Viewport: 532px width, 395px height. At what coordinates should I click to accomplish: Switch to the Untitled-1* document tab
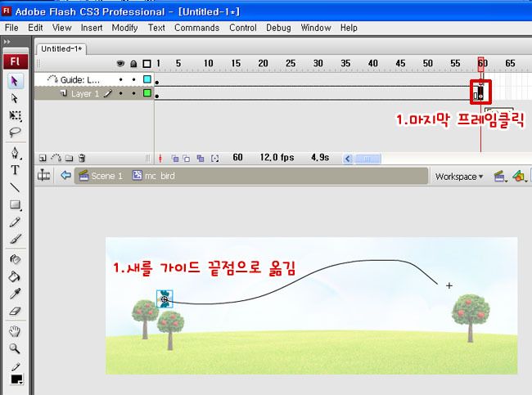click(61, 49)
